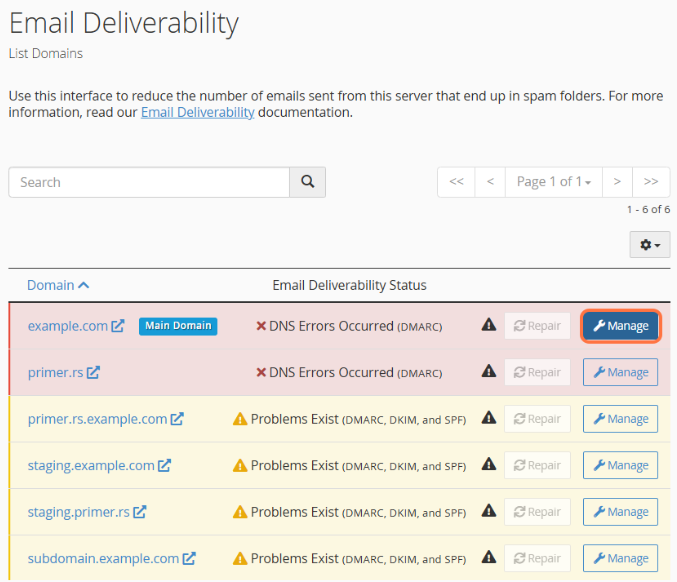This screenshot has width=677, height=582.
Task: Open subdomain.example.com domain link
Action: 103,559
